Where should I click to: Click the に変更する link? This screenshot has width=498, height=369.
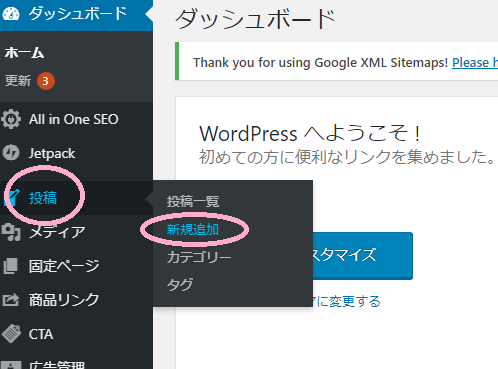click(347, 301)
